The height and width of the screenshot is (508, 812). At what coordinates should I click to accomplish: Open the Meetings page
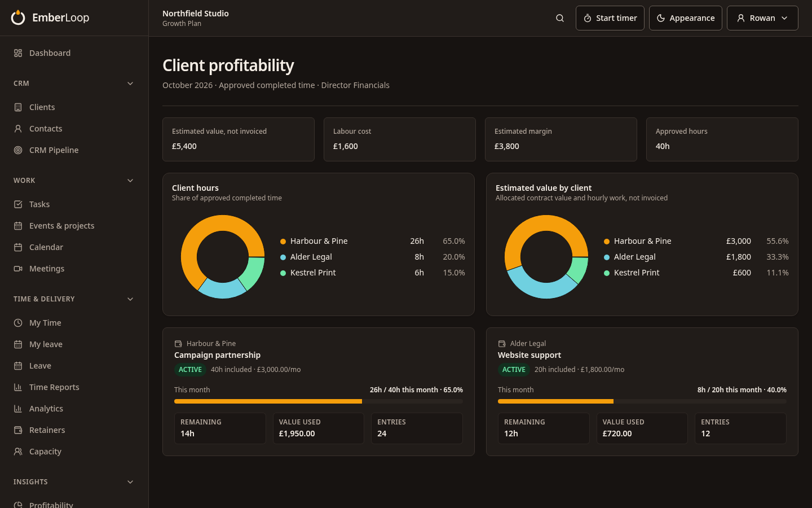tap(74, 269)
